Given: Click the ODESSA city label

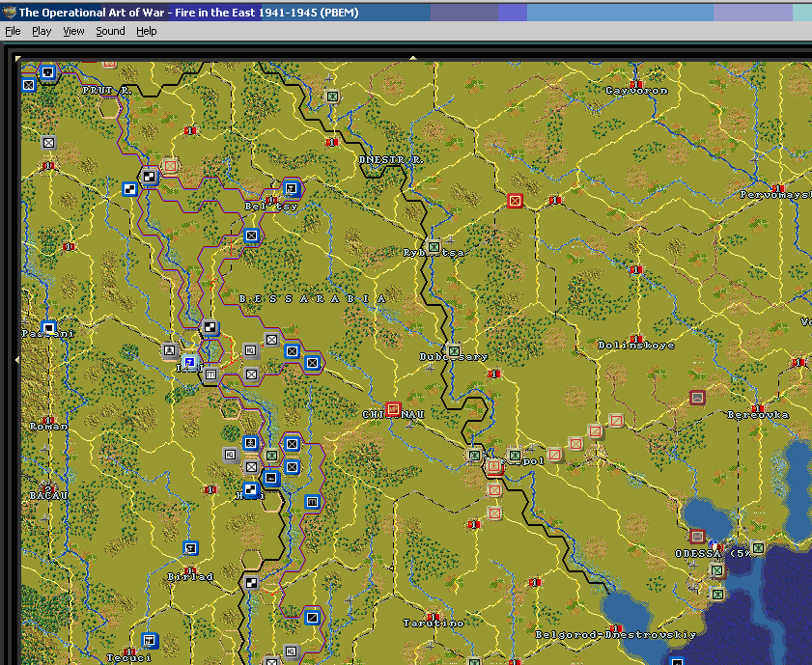Looking at the screenshot, I should (697, 554).
